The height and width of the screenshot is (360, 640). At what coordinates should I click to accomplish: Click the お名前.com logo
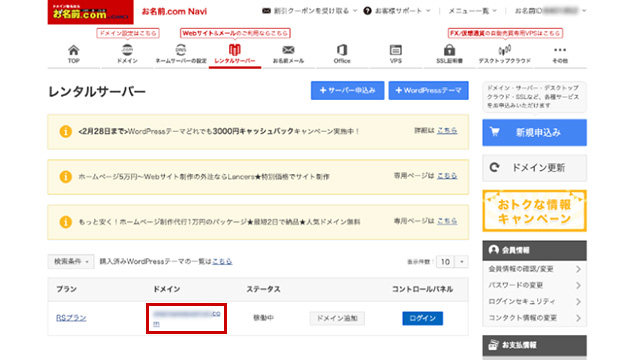point(90,12)
